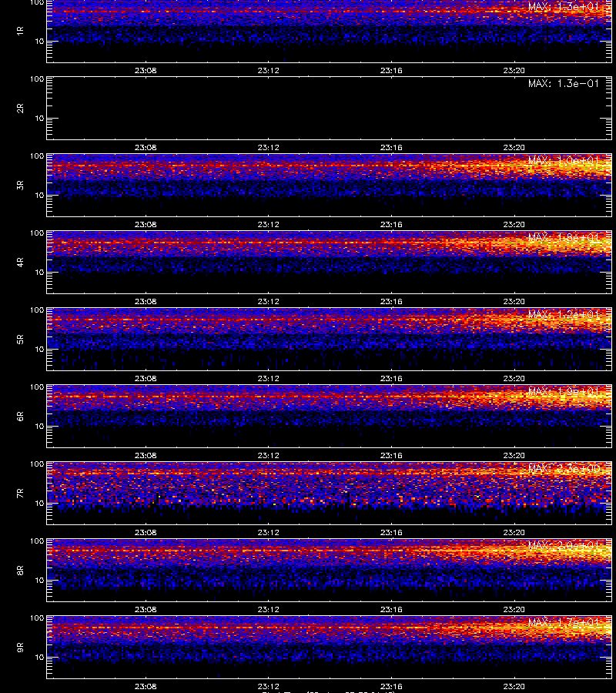
Task: Click the 7R panel axis label
Action: 20,494
